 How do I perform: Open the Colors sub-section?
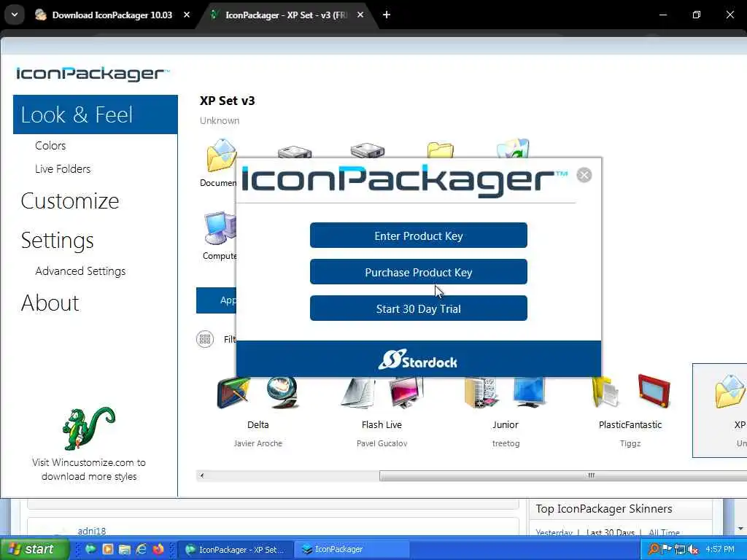click(x=50, y=146)
